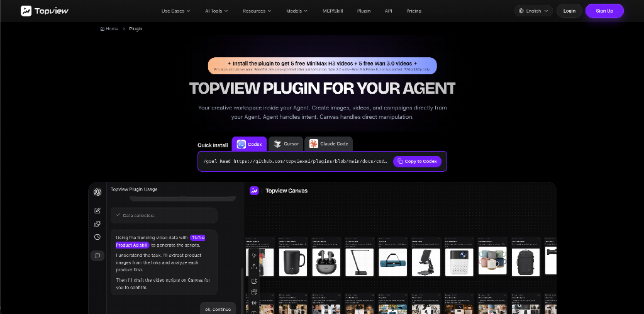Click the Codex icon in Quick install
This screenshot has height=314, width=644.
click(241, 144)
